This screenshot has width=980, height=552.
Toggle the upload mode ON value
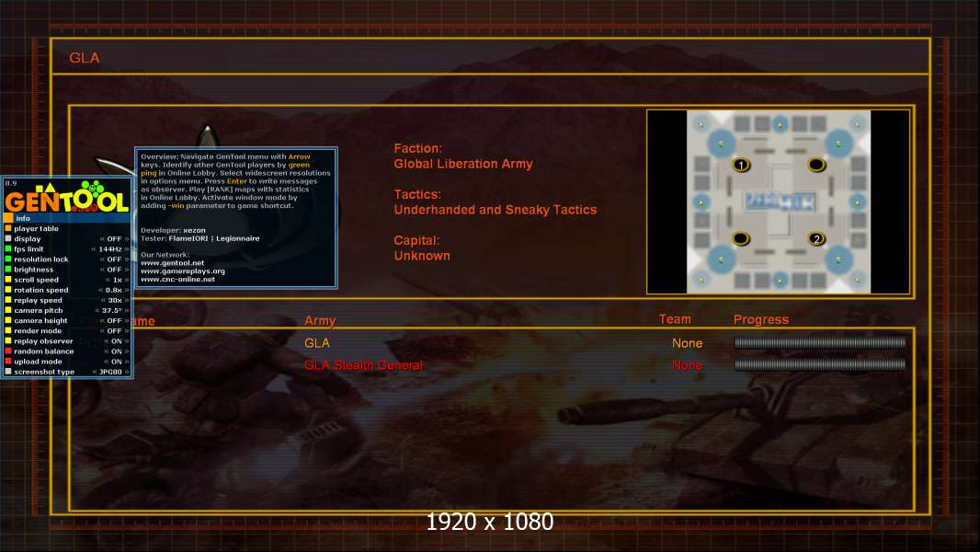click(x=116, y=362)
